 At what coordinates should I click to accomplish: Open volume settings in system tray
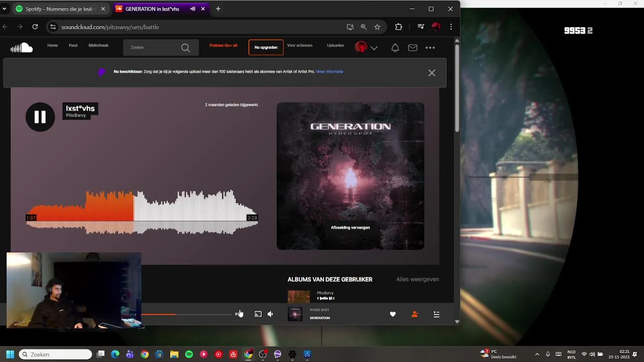pos(592,354)
